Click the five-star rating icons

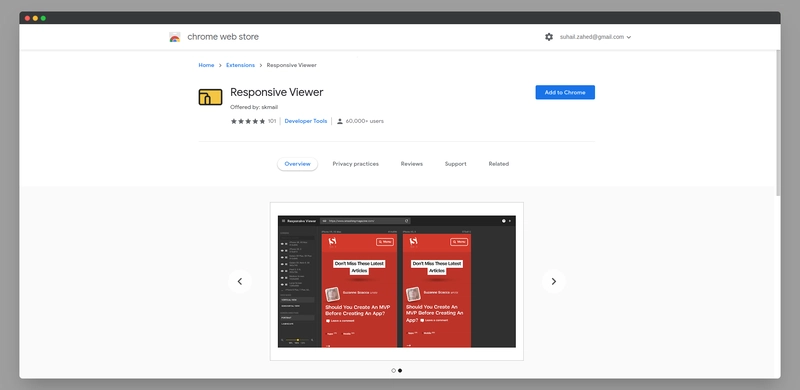(248, 121)
